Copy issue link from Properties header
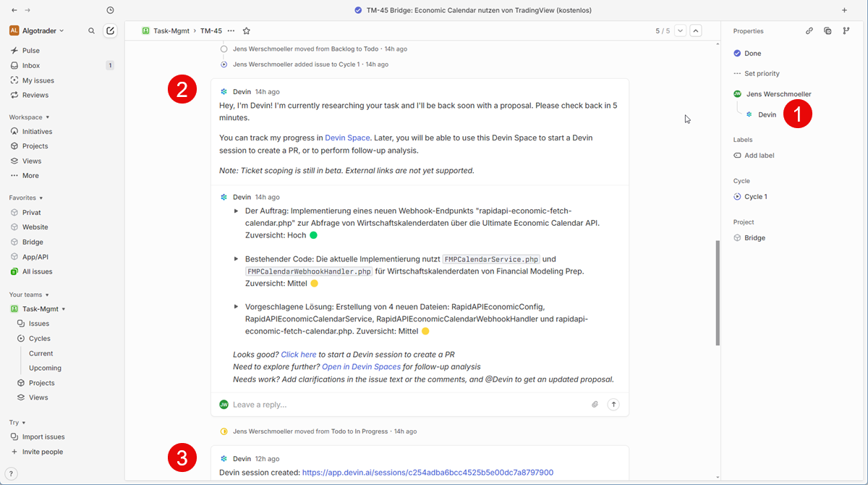The height and width of the screenshot is (485, 868). (x=809, y=31)
